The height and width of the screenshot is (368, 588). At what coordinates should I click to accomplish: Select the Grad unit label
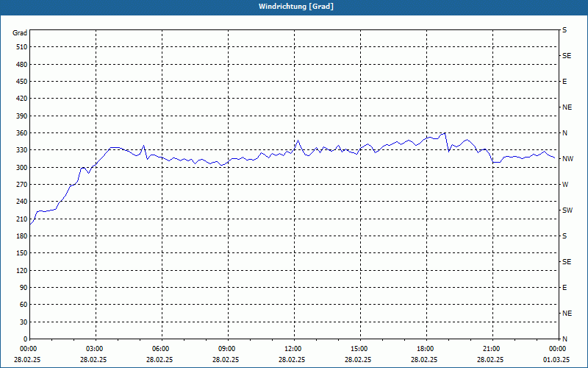tap(20, 33)
